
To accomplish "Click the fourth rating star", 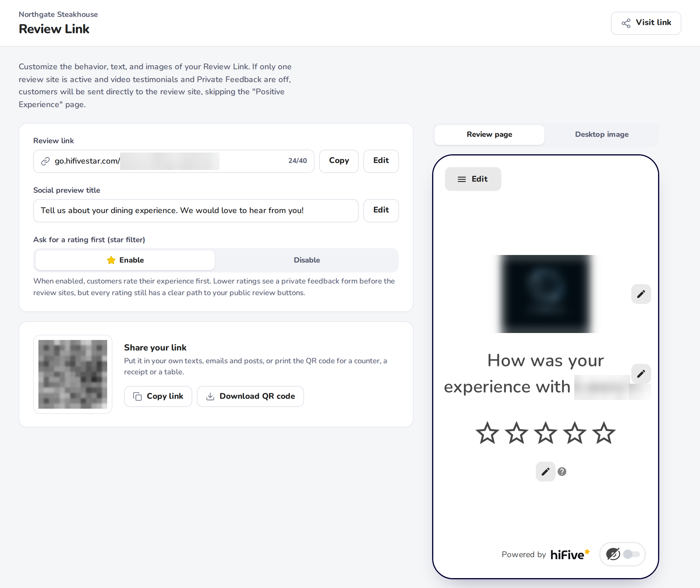I will (575, 433).
